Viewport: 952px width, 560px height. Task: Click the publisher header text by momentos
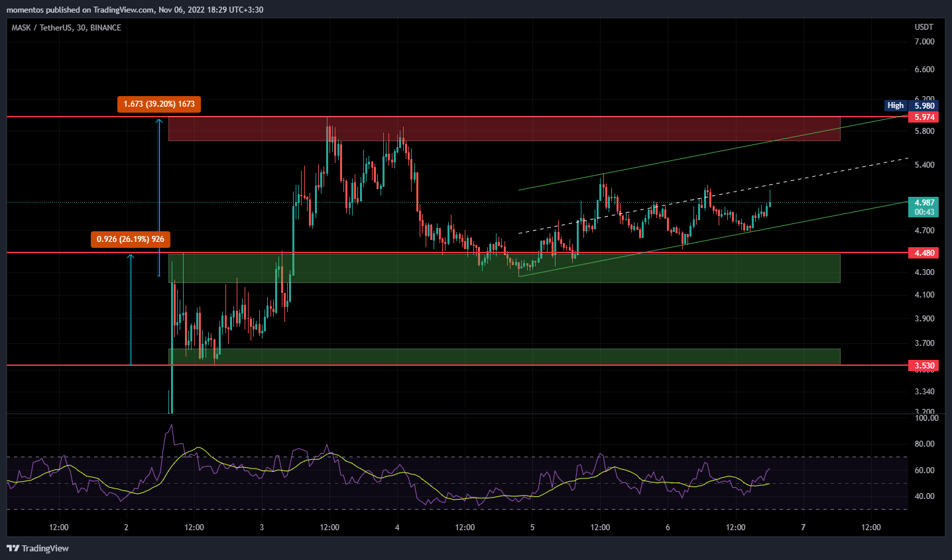click(135, 10)
